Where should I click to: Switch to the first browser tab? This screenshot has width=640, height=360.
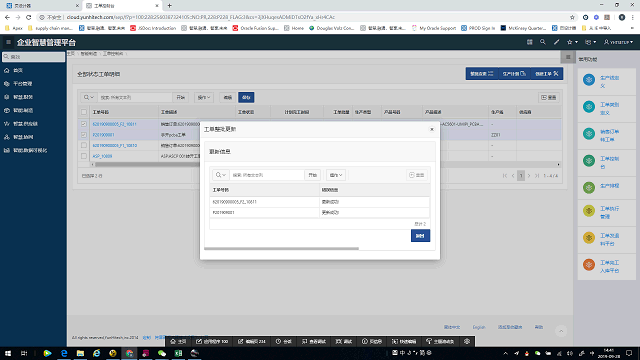click(x=42, y=6)
